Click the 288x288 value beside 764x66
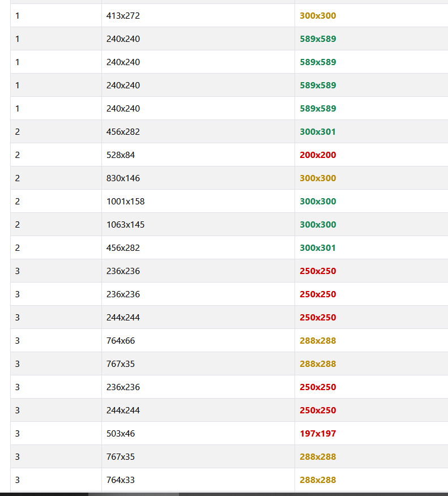The width and height of the screenshot is (448, 496). pos(318,341)
